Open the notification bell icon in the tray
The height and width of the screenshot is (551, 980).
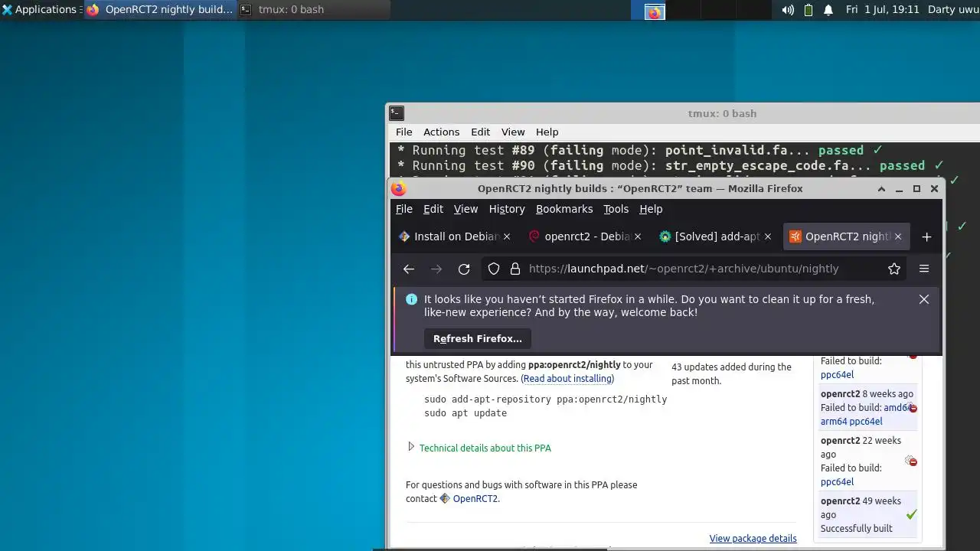[x=828, y=10]
